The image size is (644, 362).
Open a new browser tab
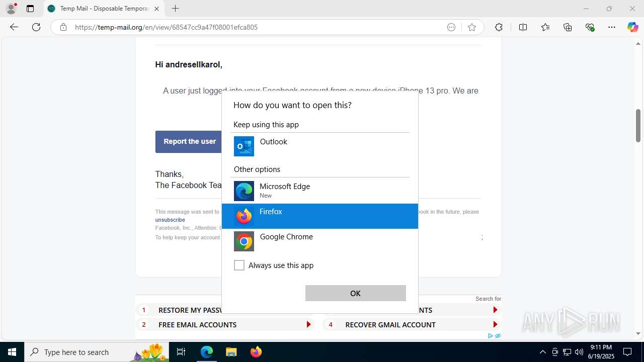click(175, 9)
